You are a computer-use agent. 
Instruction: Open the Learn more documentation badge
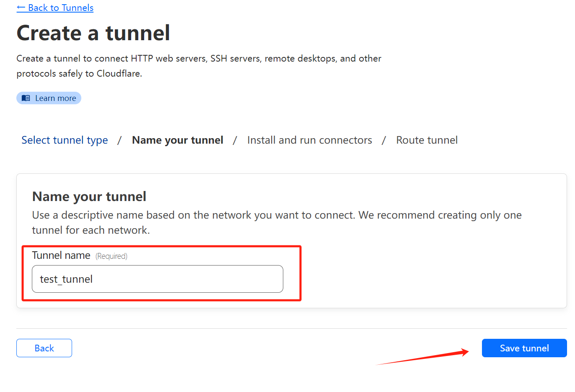click(x=49, y=98)
